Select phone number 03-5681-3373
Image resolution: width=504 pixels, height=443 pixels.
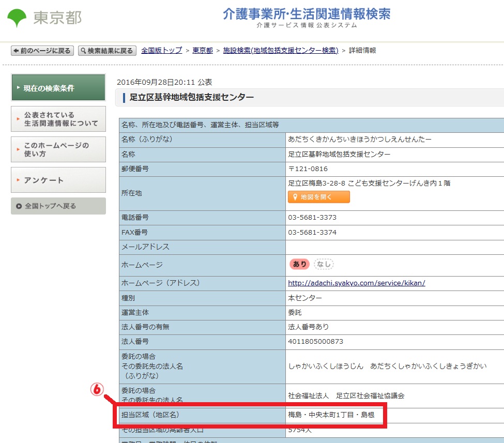click(x=312, y=218)
